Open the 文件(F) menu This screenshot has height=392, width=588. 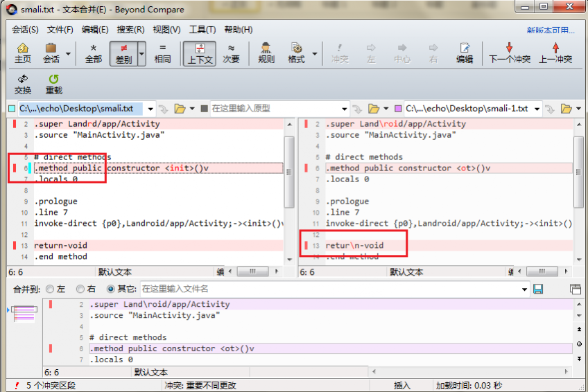pyautogui.click(x=60, y=30)
